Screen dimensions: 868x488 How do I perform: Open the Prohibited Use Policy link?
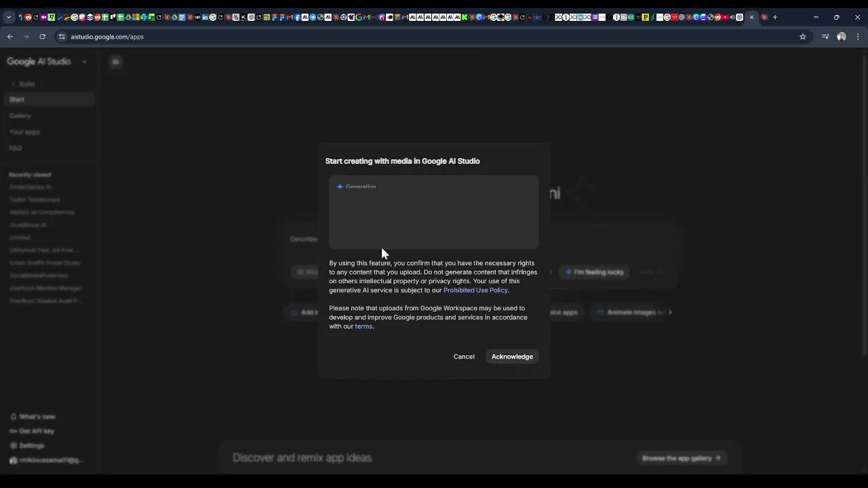tap(475, 290)
